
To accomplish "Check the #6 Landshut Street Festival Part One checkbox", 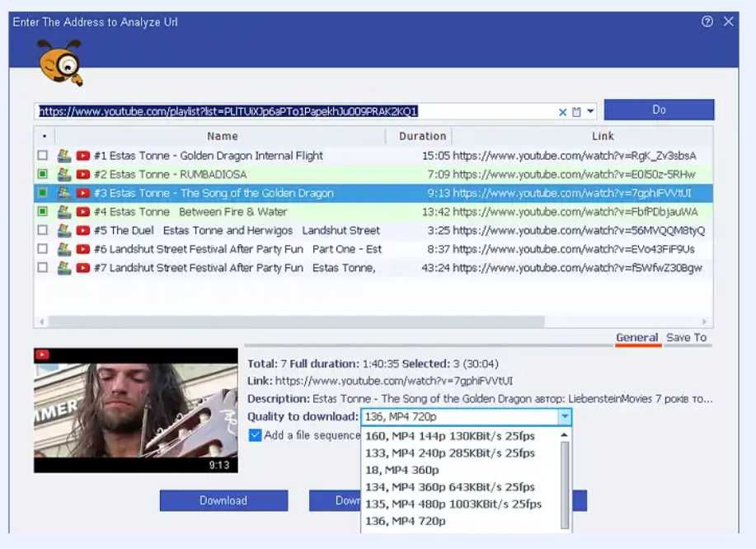I will click(42, 249).
